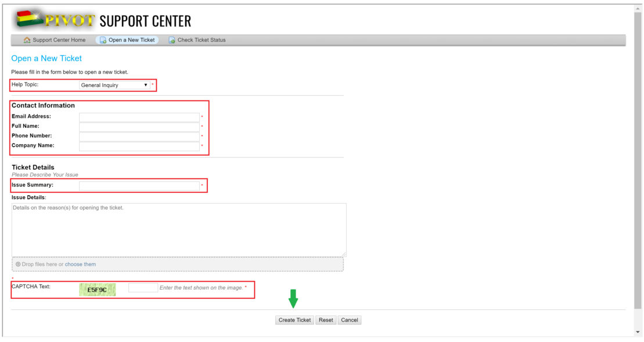Click the vertical scrollbar thumb
This screenshot has width=644, height=342.
point(638,160)
